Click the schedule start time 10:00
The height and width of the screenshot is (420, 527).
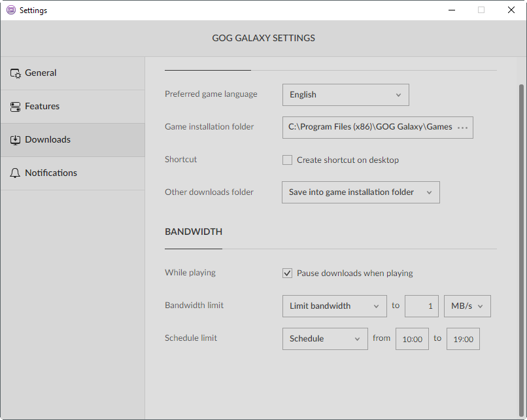click(412, 339)
